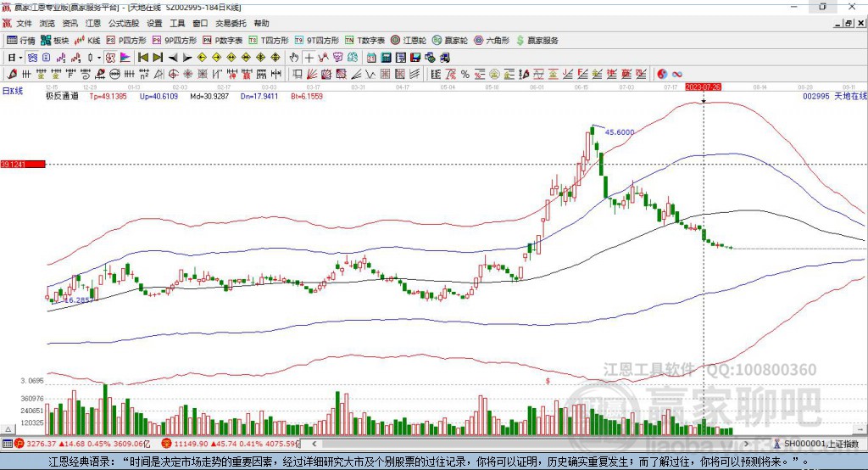Click the 39.1241 red price label
The image size is (868, 470).
pos(23,164)
